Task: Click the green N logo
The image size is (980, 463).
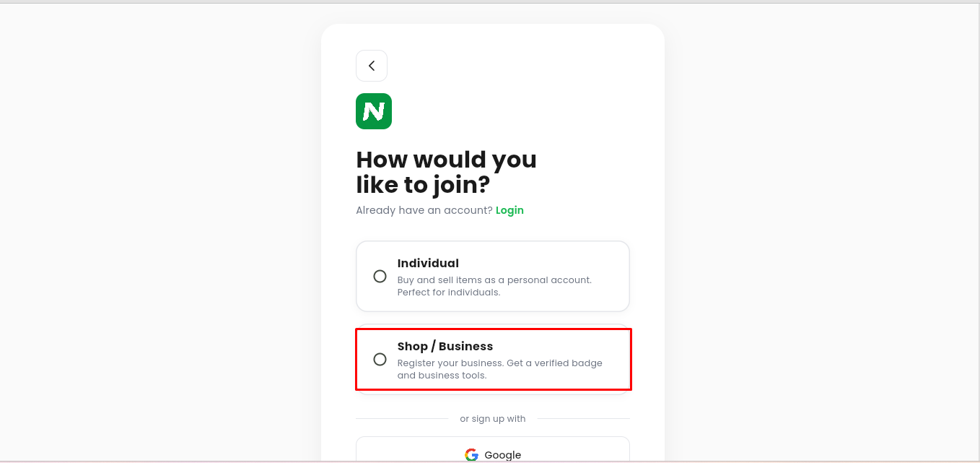Action: tap(374, 111)
